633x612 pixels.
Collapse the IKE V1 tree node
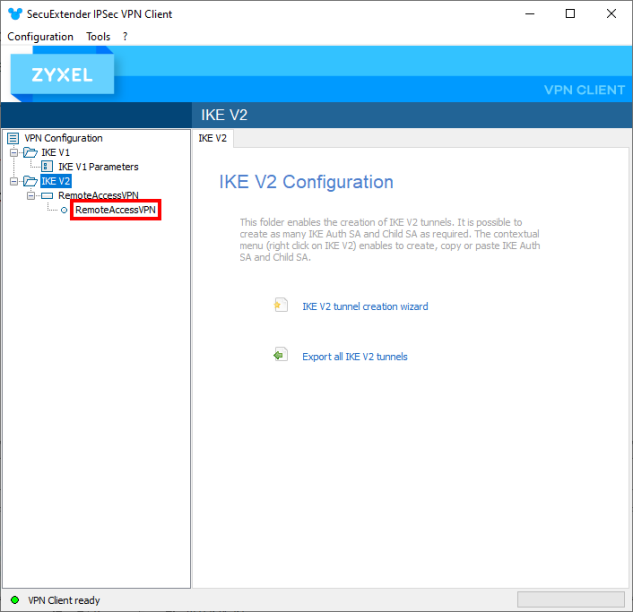click(x=14, y=153)
